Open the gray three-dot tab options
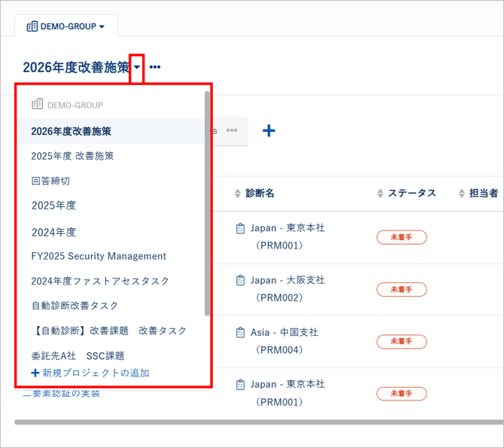 point(232,130)
